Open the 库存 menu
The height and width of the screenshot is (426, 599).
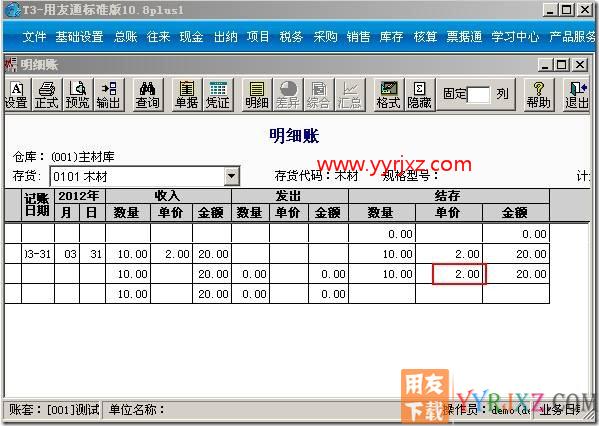tap(392, 37)
